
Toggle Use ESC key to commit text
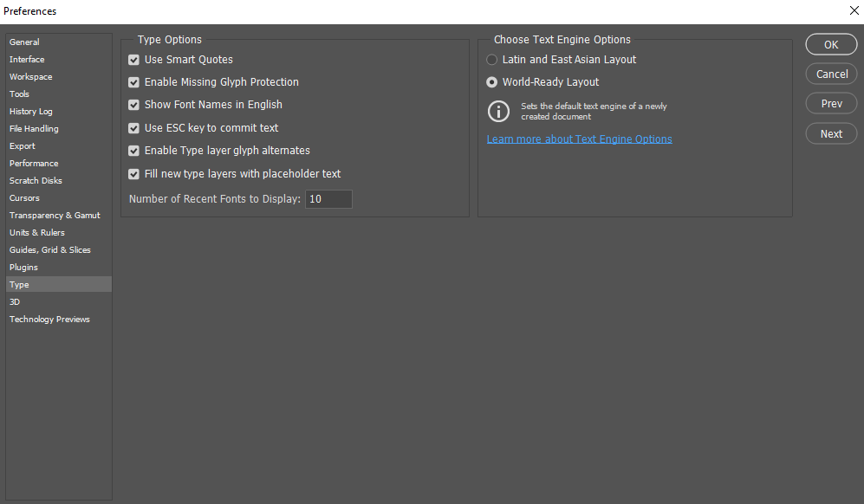click(x=134, y=128)
